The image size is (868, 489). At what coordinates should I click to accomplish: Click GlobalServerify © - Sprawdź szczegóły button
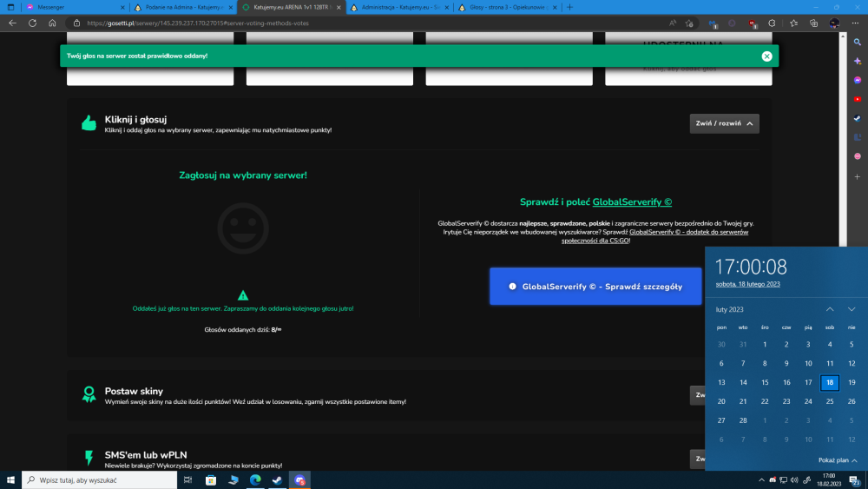[595, 287]
